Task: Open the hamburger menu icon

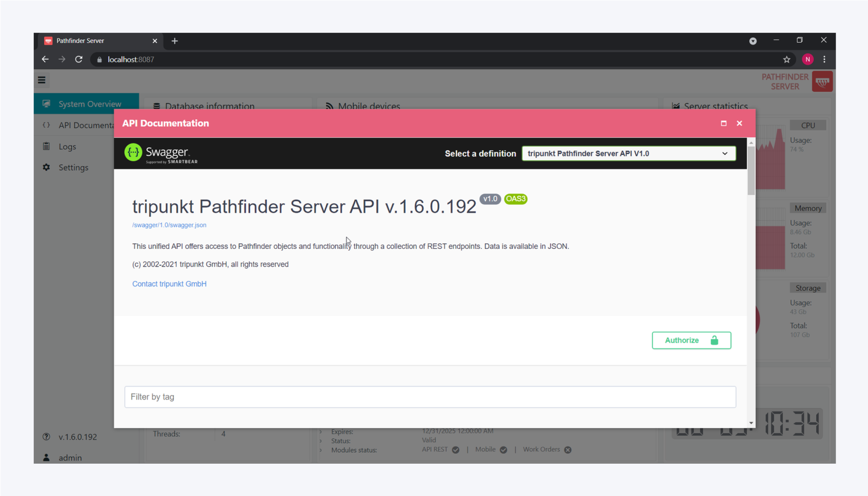Action: pyautogui.click(x=42, y=80)
